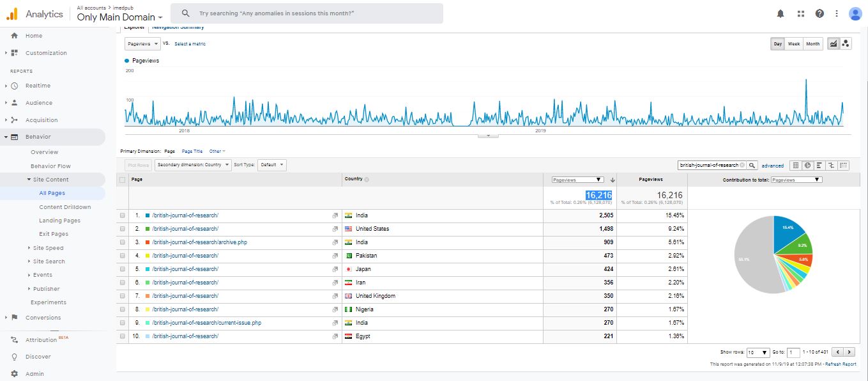The height and width of the screenshot is (381, 868).
Task: Choose the pivot table view icon
Action: tap(844, 165)
